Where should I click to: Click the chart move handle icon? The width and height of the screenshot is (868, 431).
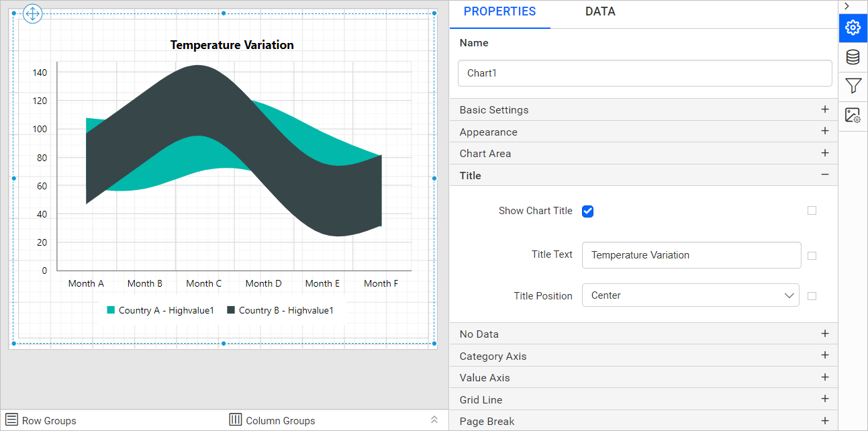coord(33,13)
